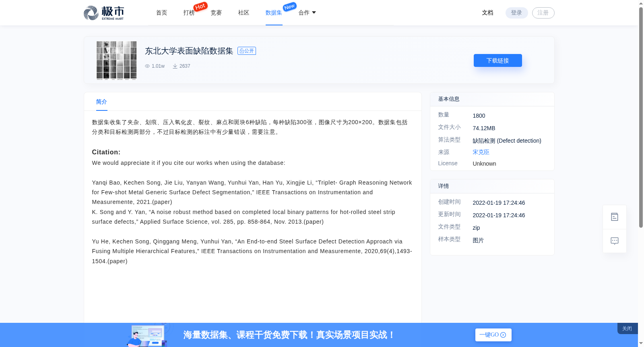Viewport: 644px width, 347px height.
Task: Select the 数据集 datasets tab
Action: point(274,13)
